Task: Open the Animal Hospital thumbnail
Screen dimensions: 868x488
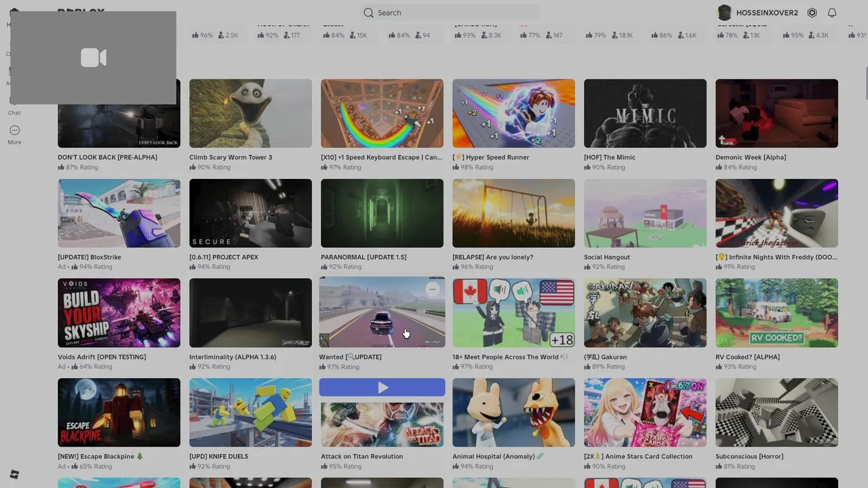Action: click(x=513, y=412)
